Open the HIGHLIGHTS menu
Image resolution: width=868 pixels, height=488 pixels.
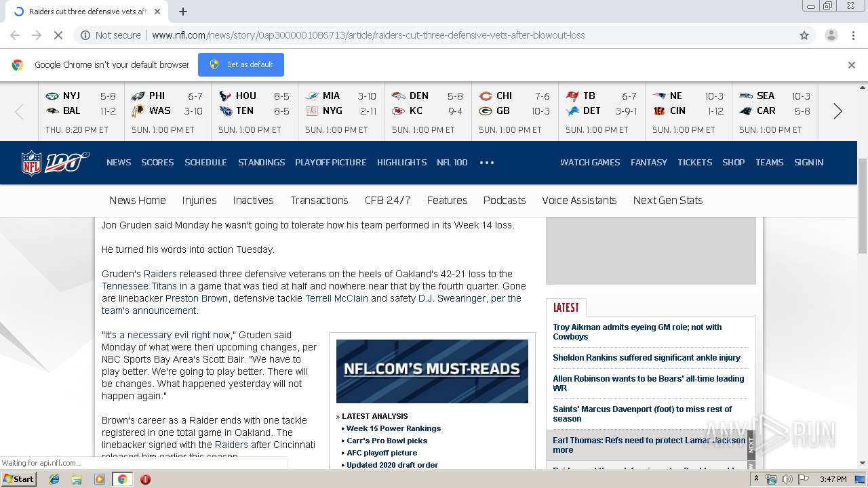coord(401,163)
